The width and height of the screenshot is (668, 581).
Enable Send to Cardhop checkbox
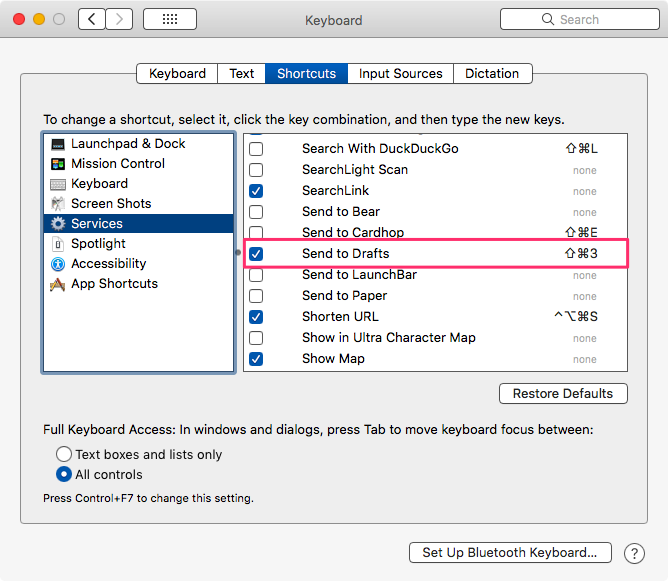pos(256,232)
